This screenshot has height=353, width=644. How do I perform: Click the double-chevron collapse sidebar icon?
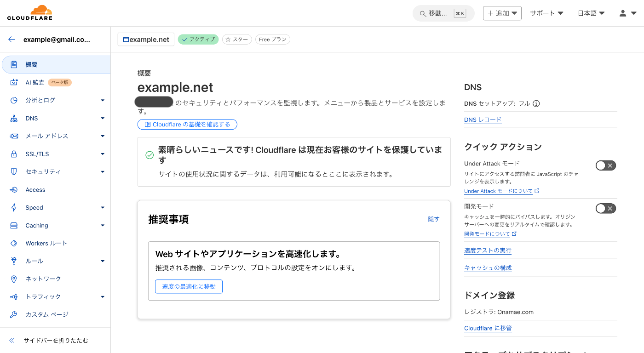point(12,341)
